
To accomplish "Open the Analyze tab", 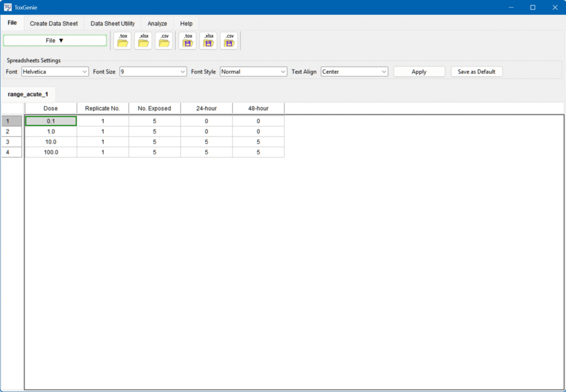I will [157, 24].
